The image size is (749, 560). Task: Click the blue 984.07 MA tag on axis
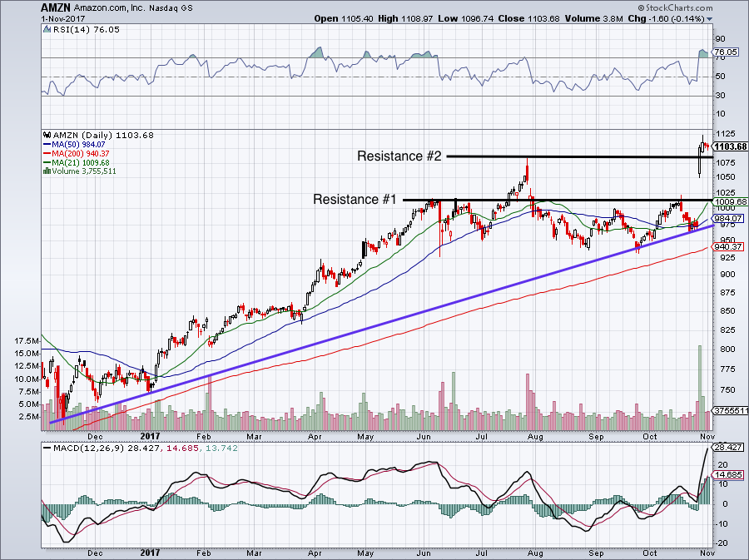728,219
